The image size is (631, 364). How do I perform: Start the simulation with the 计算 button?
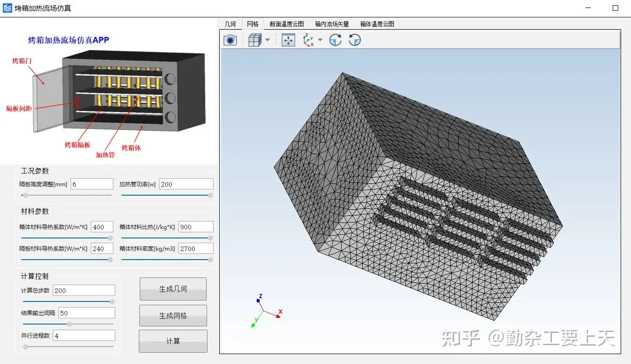pyautogui.click(x=173, y=341)
